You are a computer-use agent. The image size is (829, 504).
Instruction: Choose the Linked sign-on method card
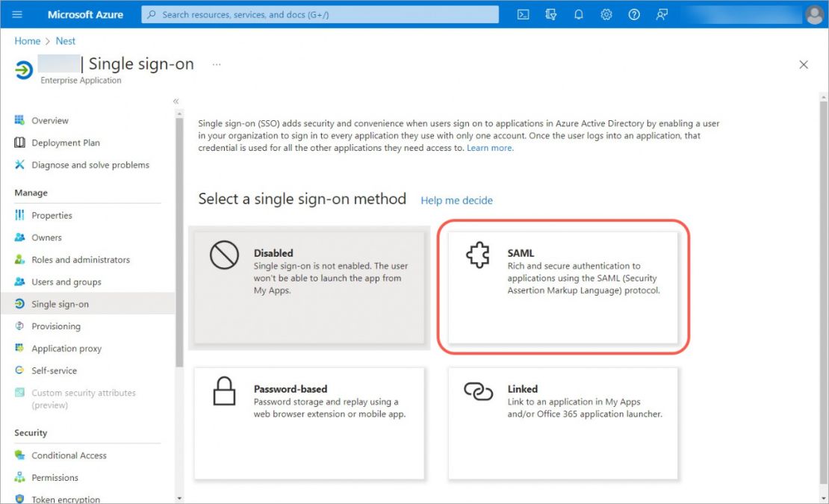pos(563,423)
